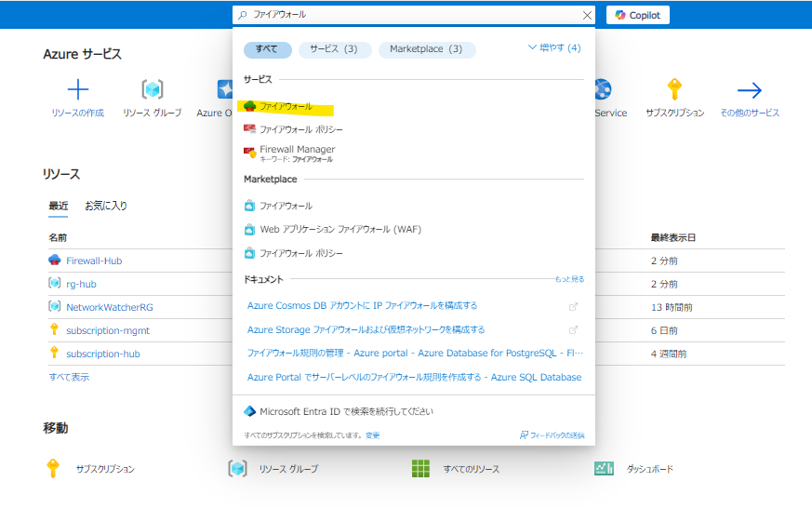
Task: Select the サービス (3) filter pill
Action: tap(334, 49)
